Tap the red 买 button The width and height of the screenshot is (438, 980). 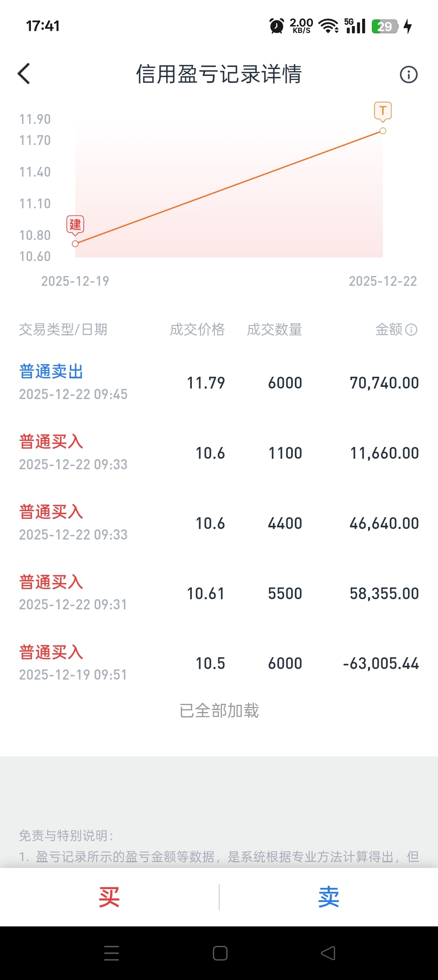(x=109, y=897)
